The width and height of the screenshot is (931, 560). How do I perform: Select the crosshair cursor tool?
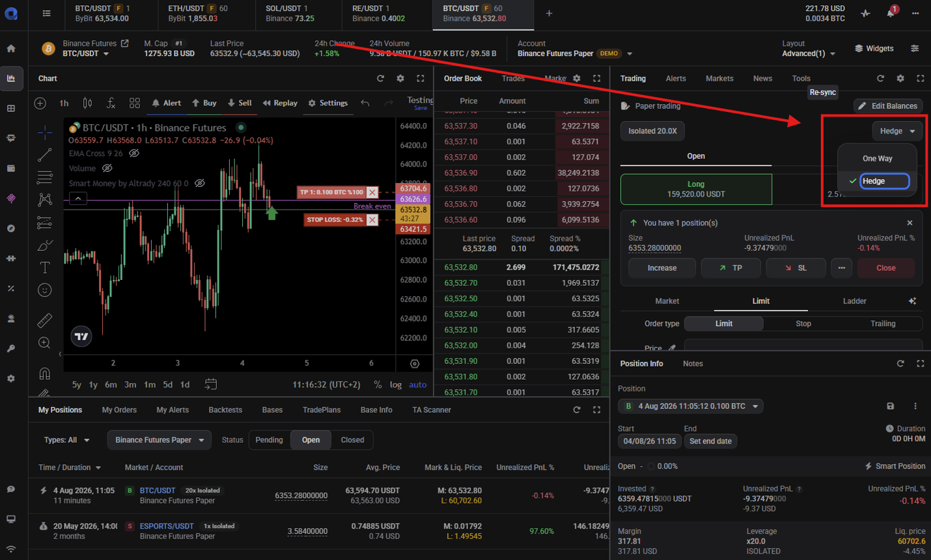click(x=45, y=133)
